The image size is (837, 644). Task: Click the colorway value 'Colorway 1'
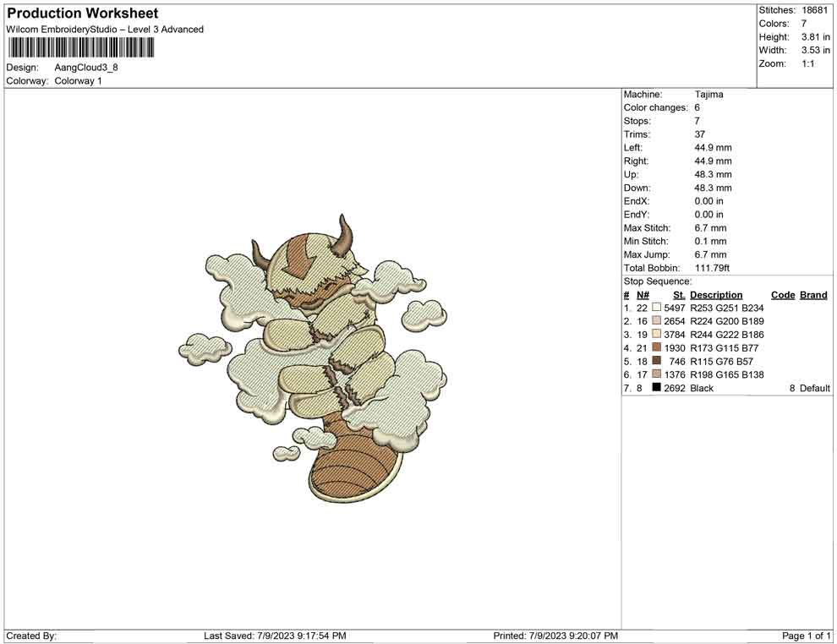78,81
